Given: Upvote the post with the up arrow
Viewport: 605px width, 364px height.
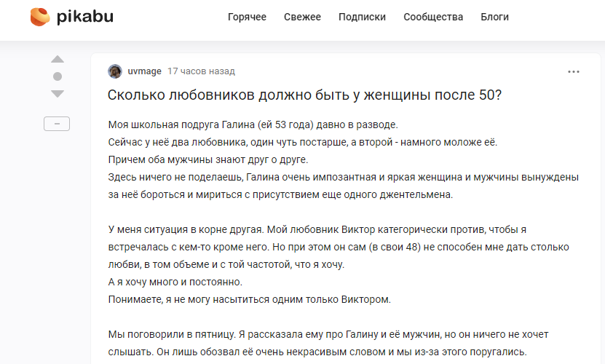Looking at the screenshot, I should [x=58, y=59].
